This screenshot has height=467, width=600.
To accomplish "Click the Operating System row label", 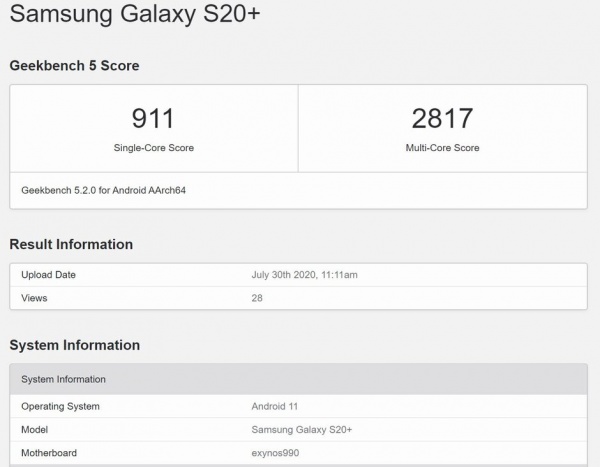I will pos(60,407).
